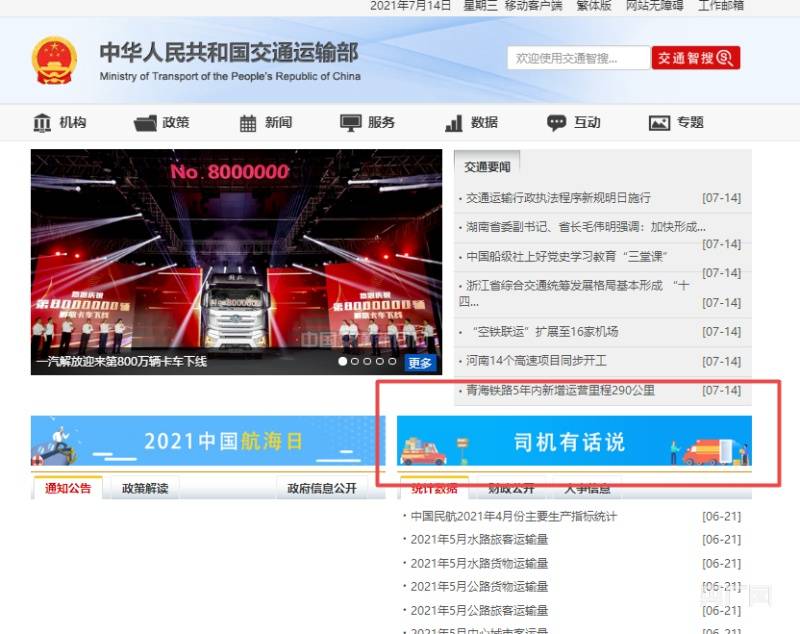Open the 政策 folder icon

pos(145,123)
